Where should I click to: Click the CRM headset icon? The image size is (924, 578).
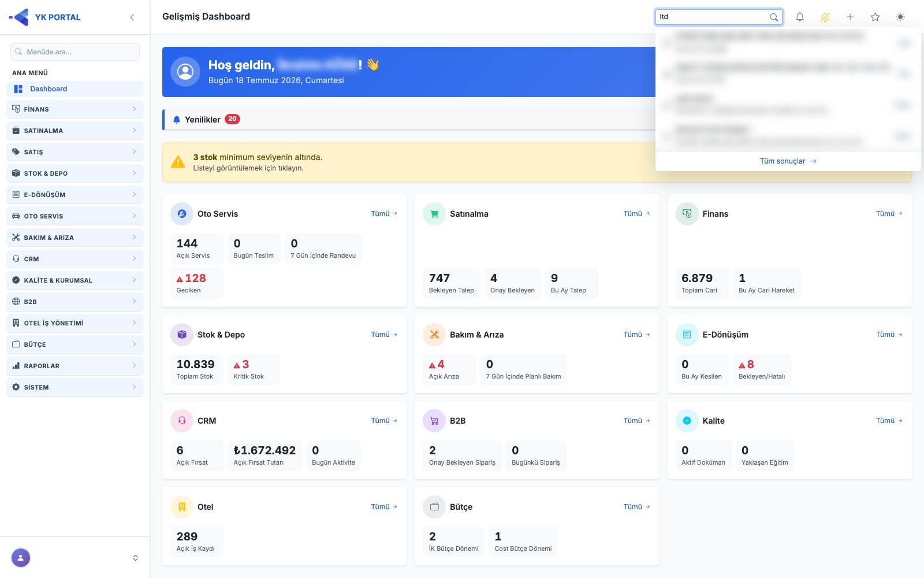182,421
